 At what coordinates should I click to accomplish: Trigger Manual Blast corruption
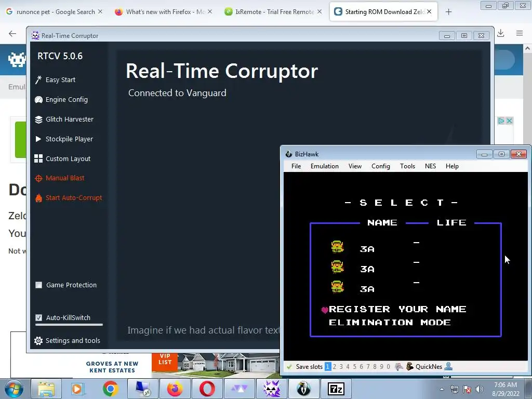(60, 178)
